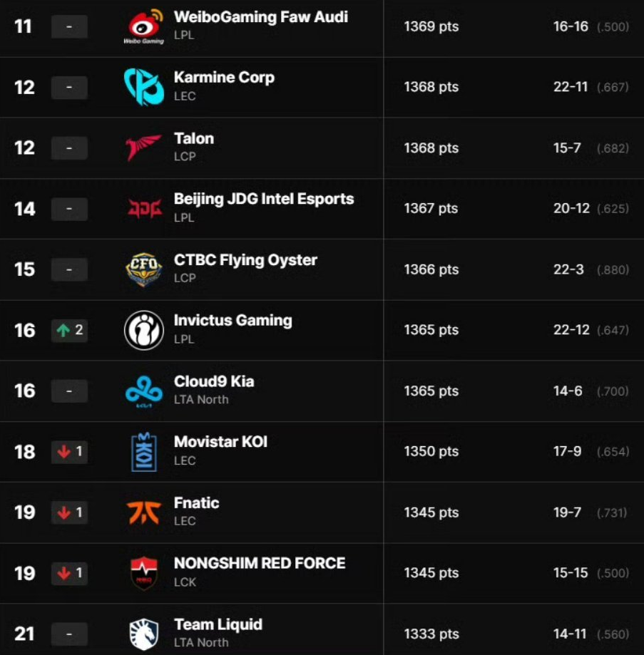Click the Fnatic team logo
The width and height of the screenshot is (644, 655).
click(x=145, y=512)
